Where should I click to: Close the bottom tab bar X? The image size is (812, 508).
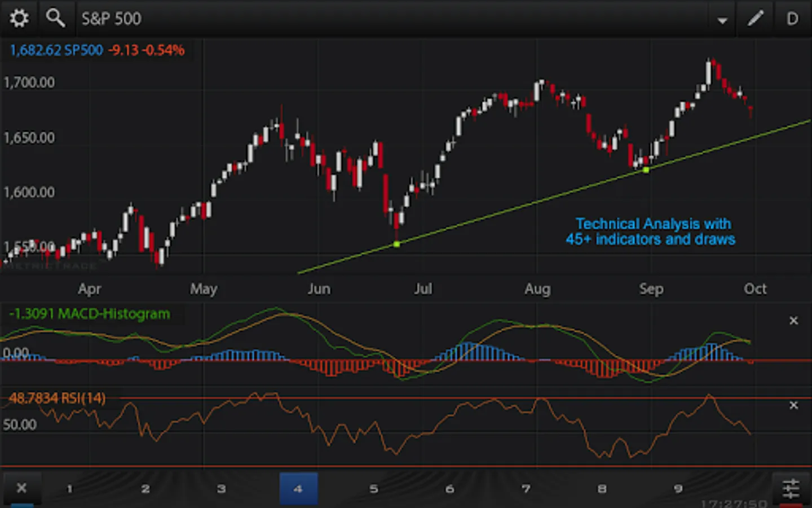pyautogui.click(x=21, y=488)
